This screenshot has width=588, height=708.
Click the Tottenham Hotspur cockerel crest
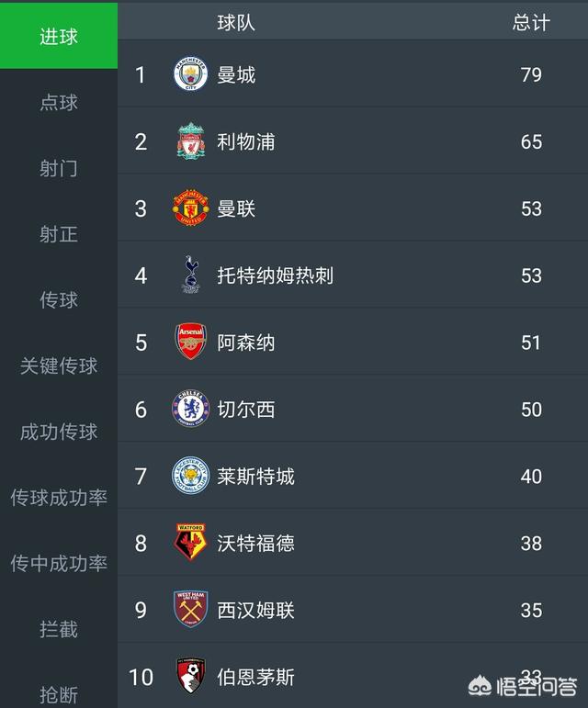(190, 275)
